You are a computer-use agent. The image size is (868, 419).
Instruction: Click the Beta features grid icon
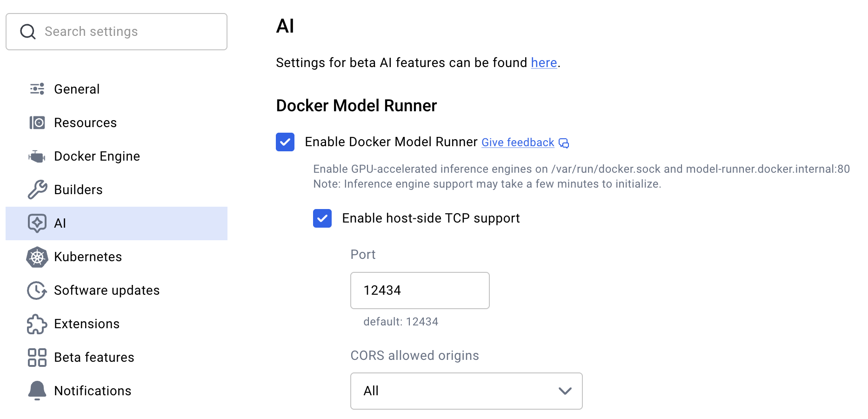point(37,357)
